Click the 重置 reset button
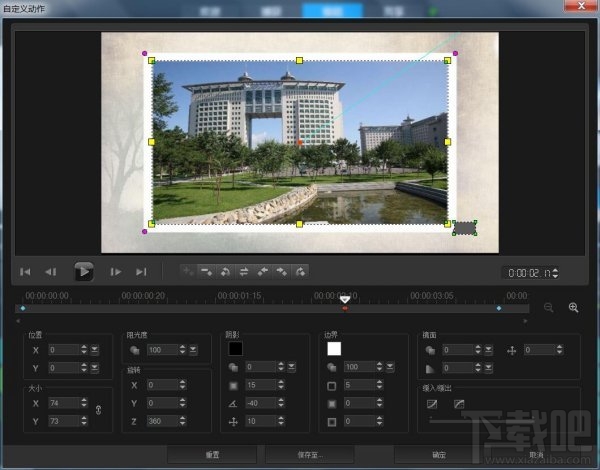Image resolution: width=600 pixels, height=470 pixels. click(212, 455)
